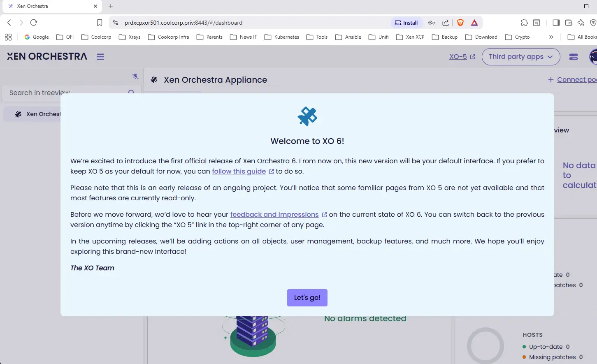The height and width of the screenshot is (364, 597).
Task: Open the browser extensions puzzle icon
Action: (x=524, y=23)
